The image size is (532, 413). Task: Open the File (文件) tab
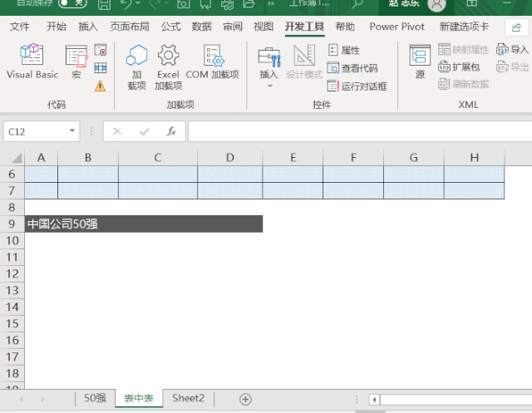(19, 27)
